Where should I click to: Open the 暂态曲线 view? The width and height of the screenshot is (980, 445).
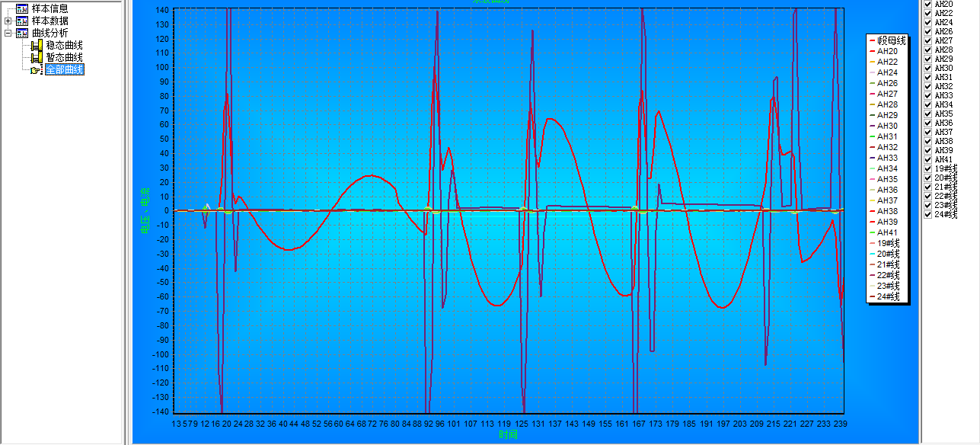(64, 57)
